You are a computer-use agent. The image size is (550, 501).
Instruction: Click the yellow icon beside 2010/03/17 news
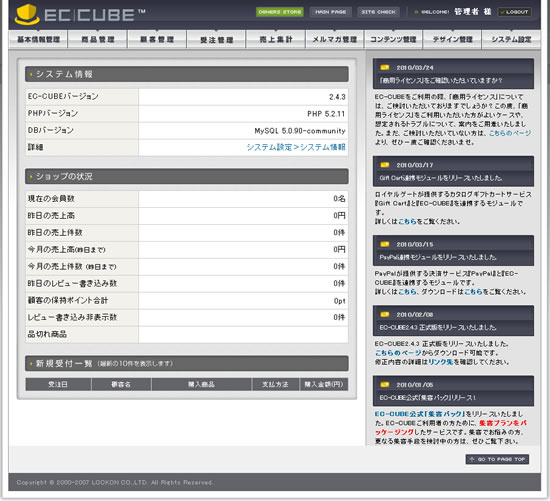point(385,165)
